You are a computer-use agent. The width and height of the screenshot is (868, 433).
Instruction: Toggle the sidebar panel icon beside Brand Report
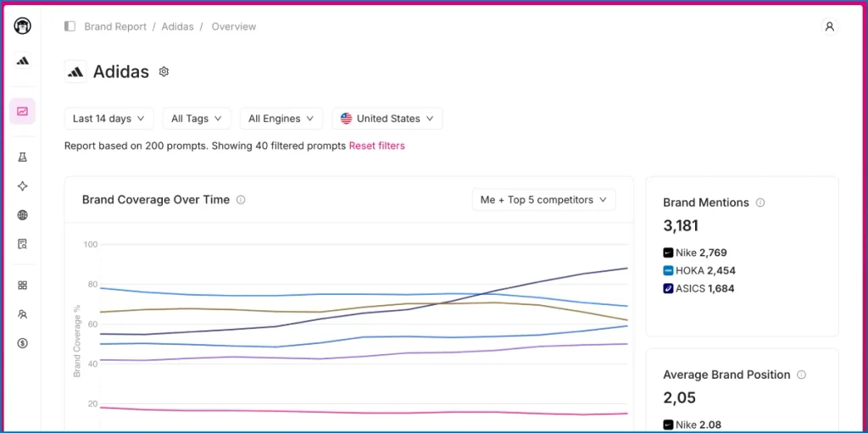click(x=70, y=26)
